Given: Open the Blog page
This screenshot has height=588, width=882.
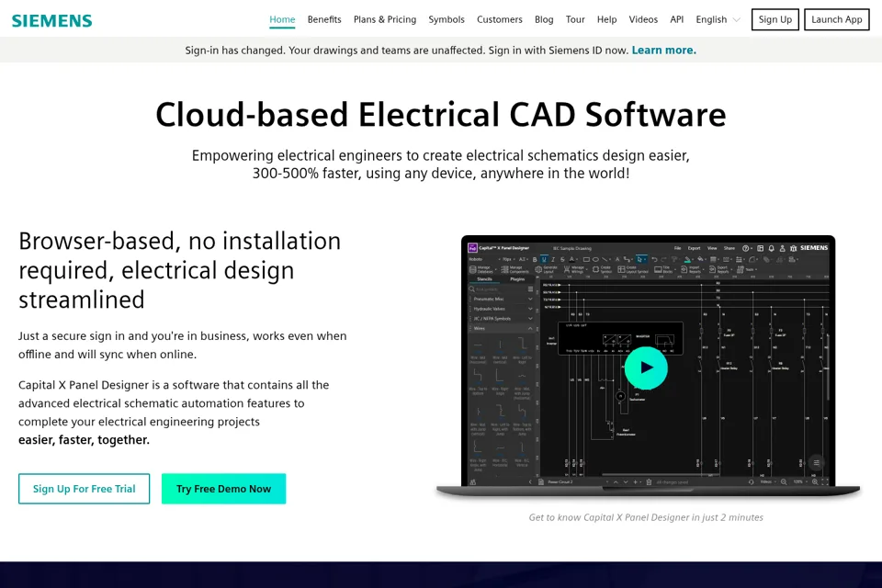Looking at the screenshot, I should (544, 19).
